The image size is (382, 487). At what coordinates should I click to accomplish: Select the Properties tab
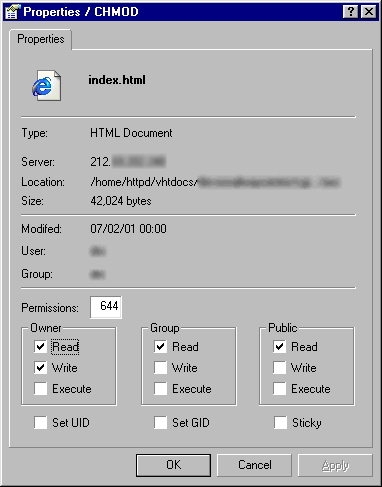41,39
